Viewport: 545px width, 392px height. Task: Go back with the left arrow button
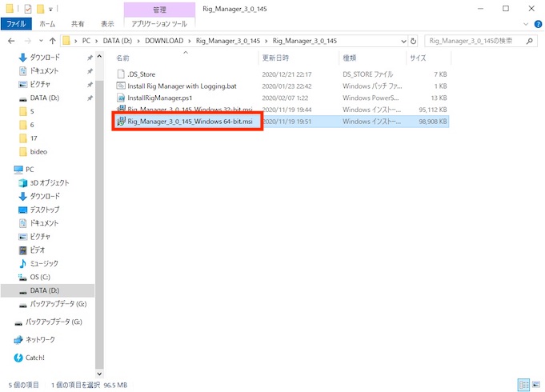[x=11, y=41]
